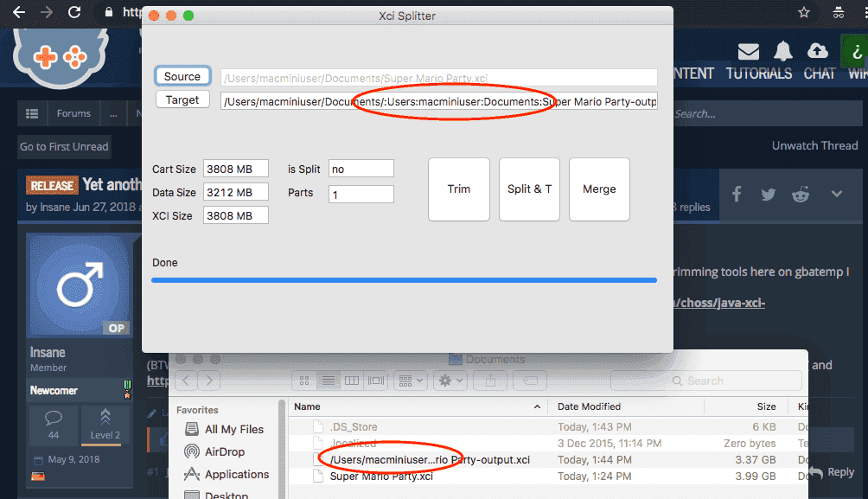Click Unwatch Thread link

coord(815,145)
